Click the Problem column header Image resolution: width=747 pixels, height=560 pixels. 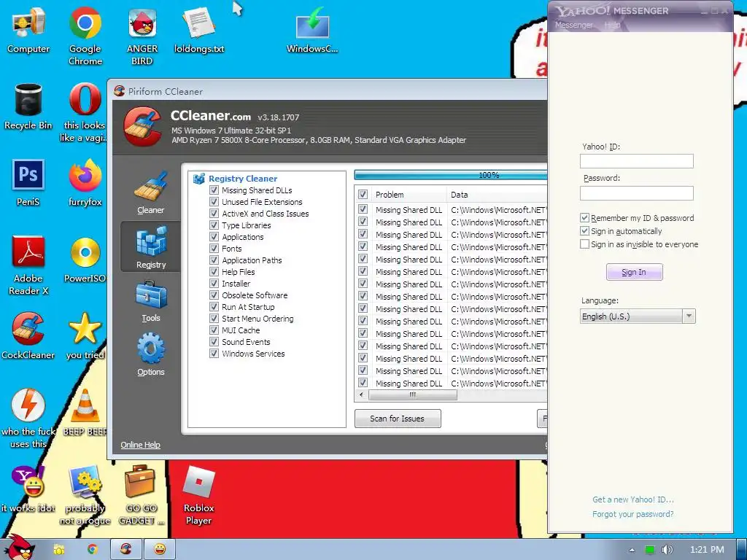409,194
